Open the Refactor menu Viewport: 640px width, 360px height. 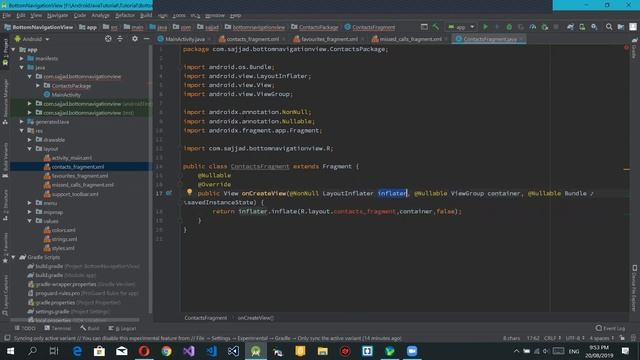[x=125, y=16]
